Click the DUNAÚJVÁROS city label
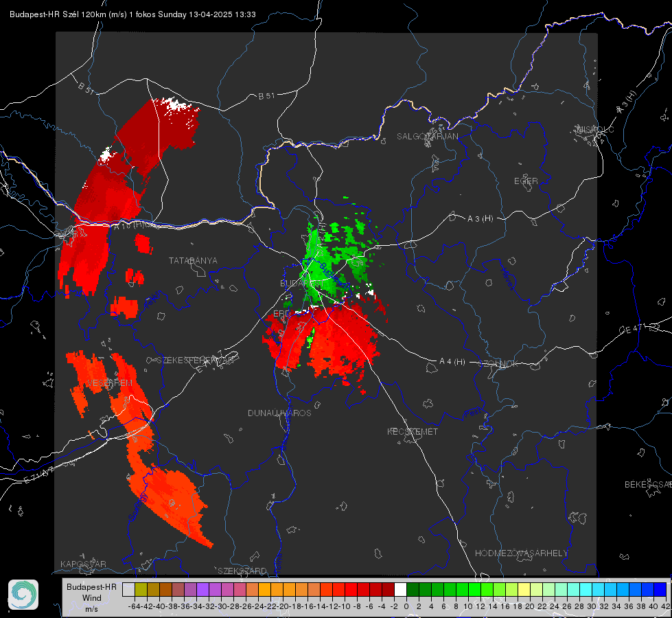The image size is (672, 618). coord(279,413)
